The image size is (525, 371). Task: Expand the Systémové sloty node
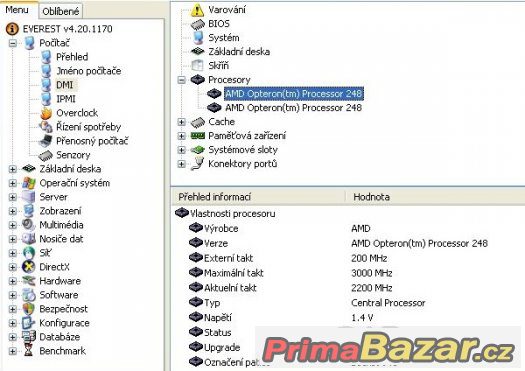click(181, 150)
